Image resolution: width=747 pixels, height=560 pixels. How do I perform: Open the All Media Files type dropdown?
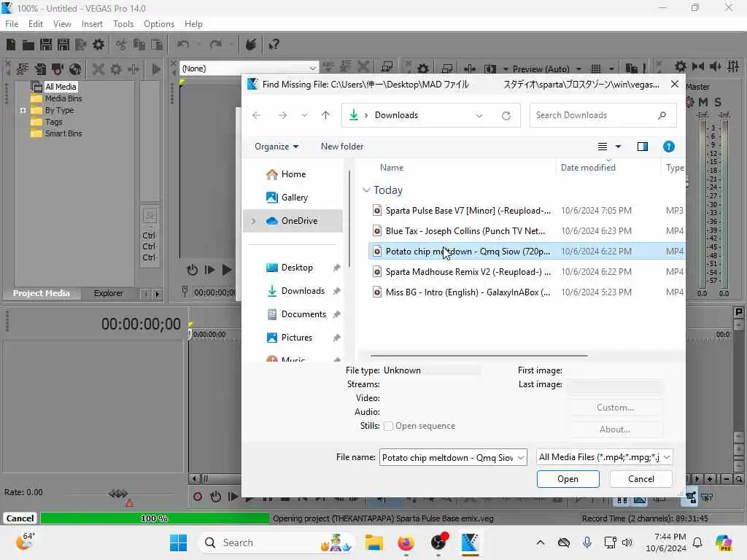point(667,458)
